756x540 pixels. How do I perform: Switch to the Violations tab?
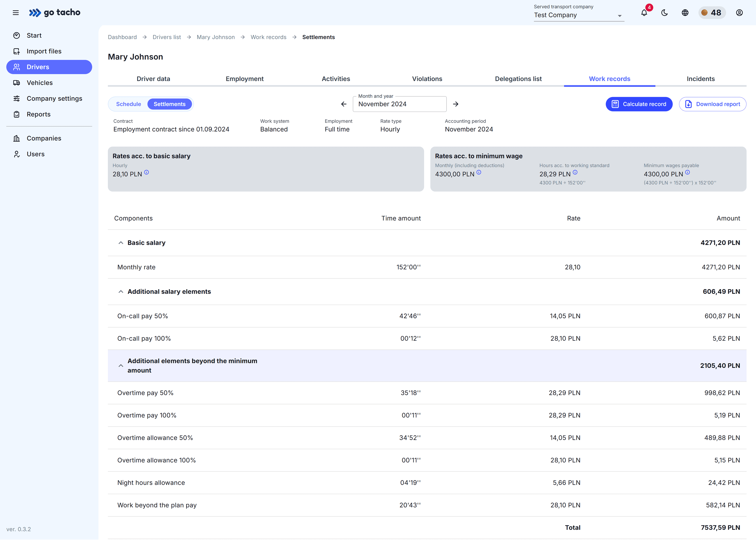click(x=427, y=79)
